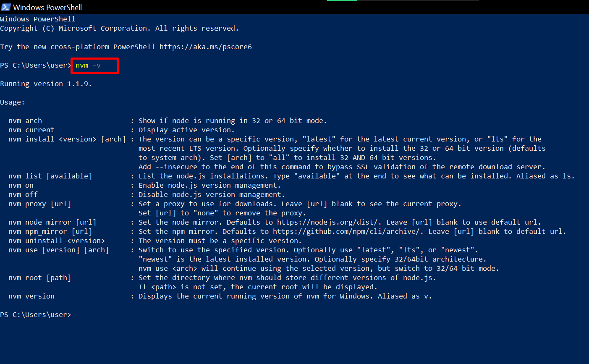This screenshot has width=589, height=364.
Task: Click the "nvm version" command text
Action: pos(31,296)
